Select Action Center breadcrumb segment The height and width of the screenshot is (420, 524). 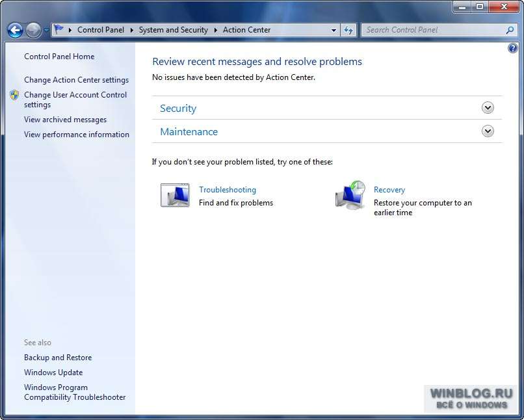[x=246, y=30]
